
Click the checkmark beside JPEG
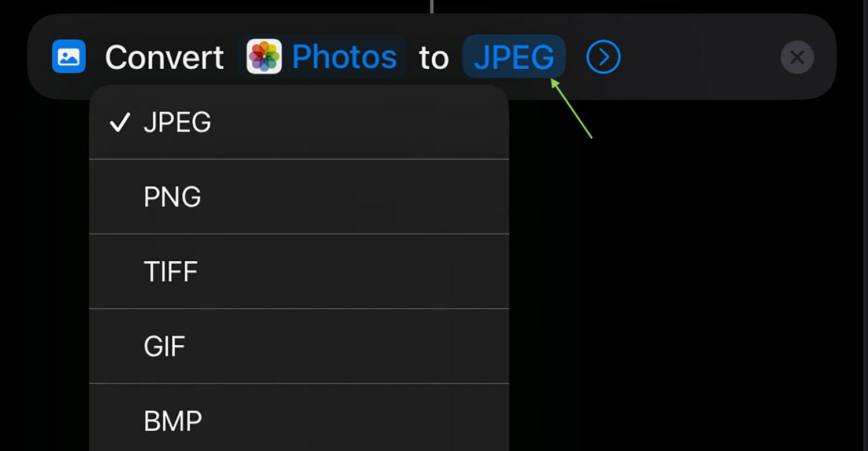point(119,123)
